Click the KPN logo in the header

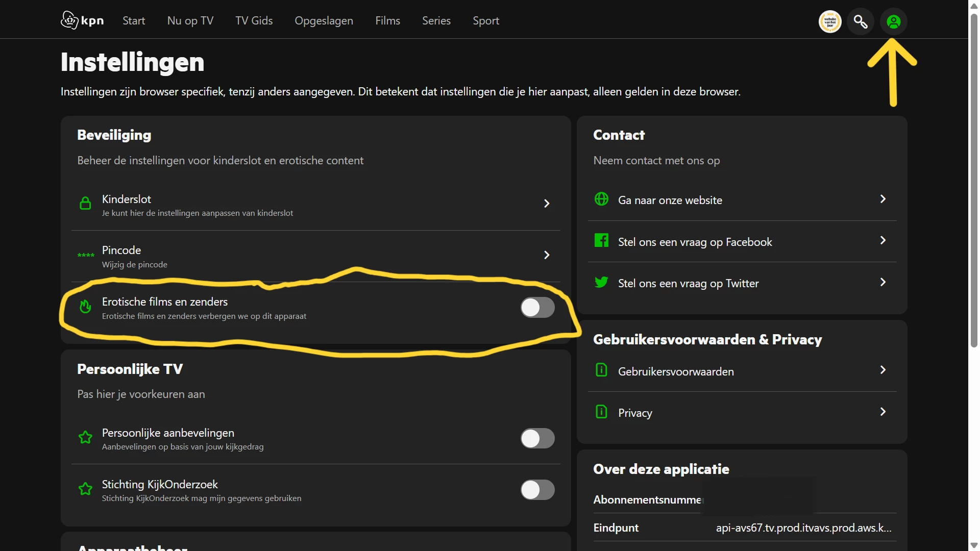tap(82, 20)
